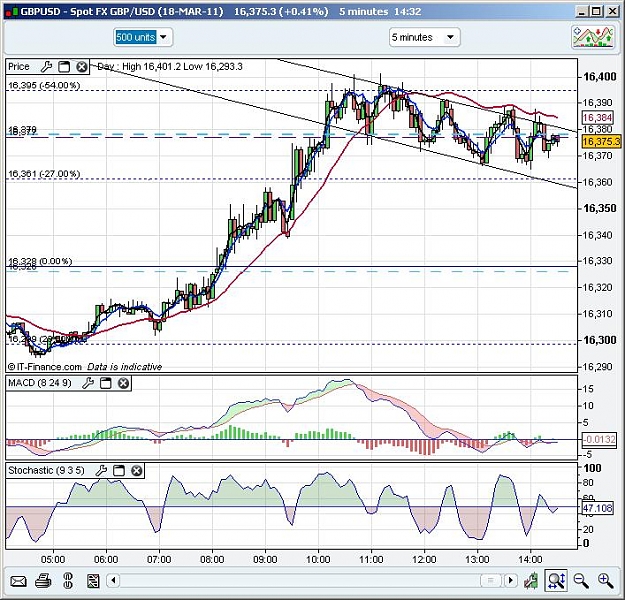This screenshot has width=625, height=600.
Task: Maximize the Stochastic panel
Action: (119, 470)
